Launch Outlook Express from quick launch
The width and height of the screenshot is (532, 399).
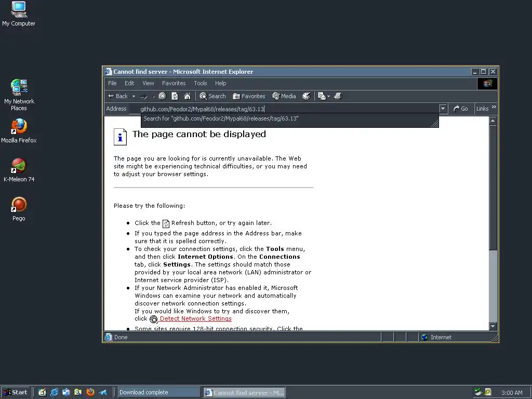coord(66,393)
